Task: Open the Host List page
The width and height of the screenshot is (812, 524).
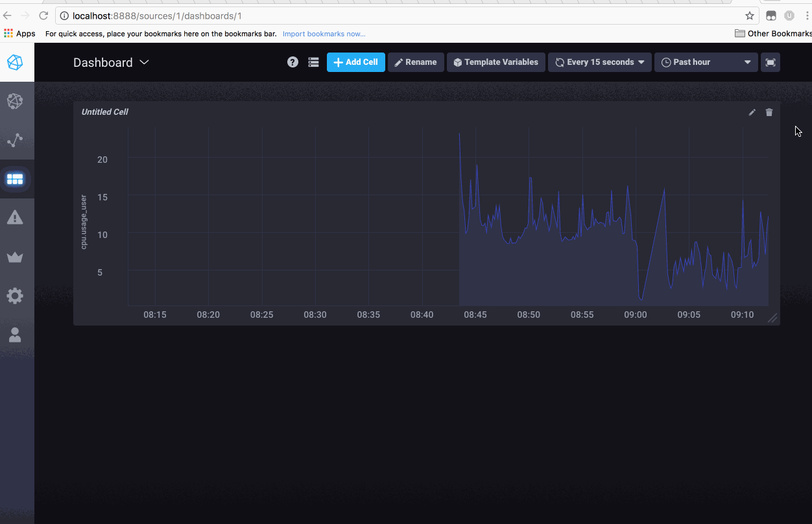Action: coord(17,101)
